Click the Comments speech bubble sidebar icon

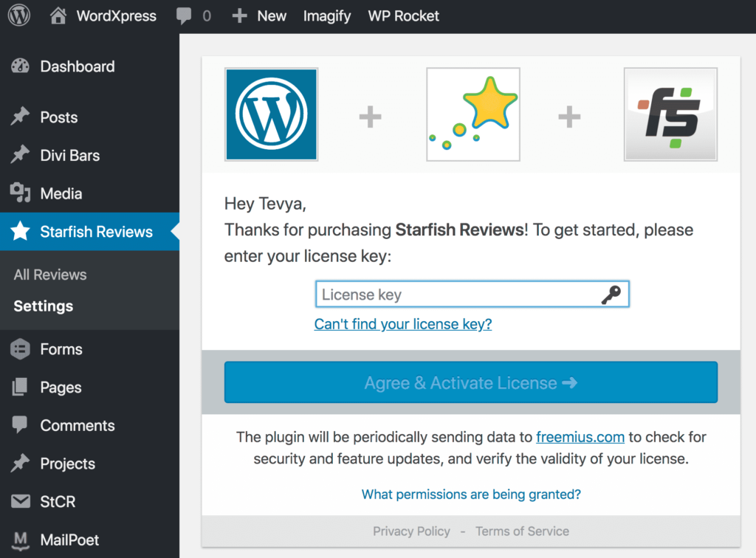click(20, 425)
